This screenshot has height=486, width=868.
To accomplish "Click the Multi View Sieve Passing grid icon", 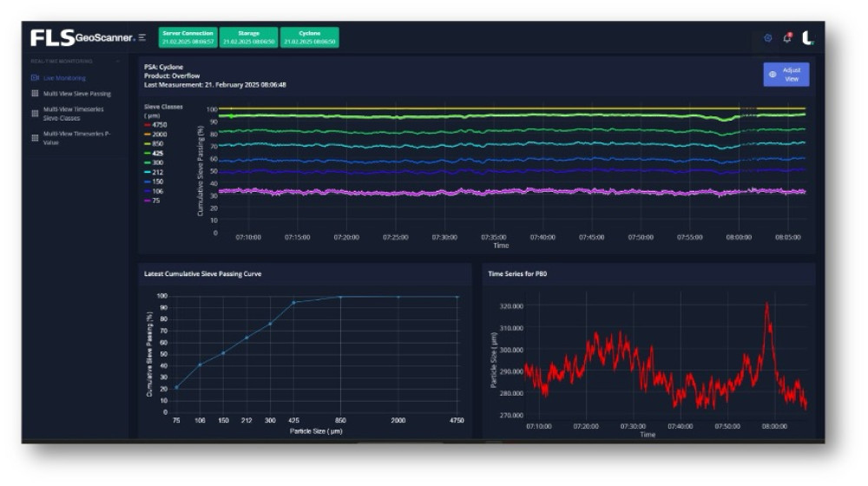I will click(x=35, y=94).
